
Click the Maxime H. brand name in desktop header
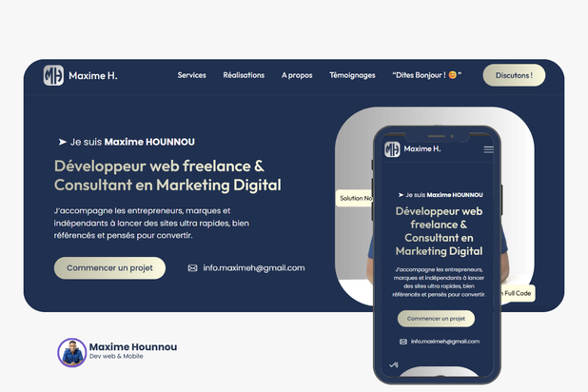coord(93,76)
